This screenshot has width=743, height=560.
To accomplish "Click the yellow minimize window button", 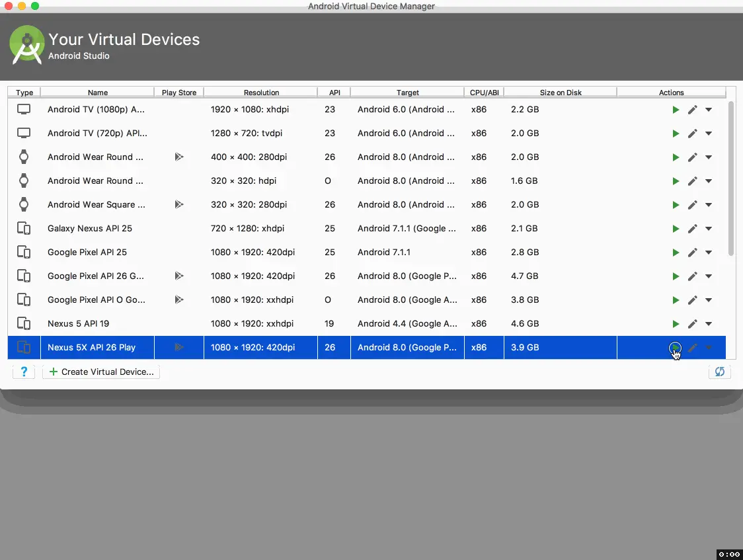I will coord(21,6).
